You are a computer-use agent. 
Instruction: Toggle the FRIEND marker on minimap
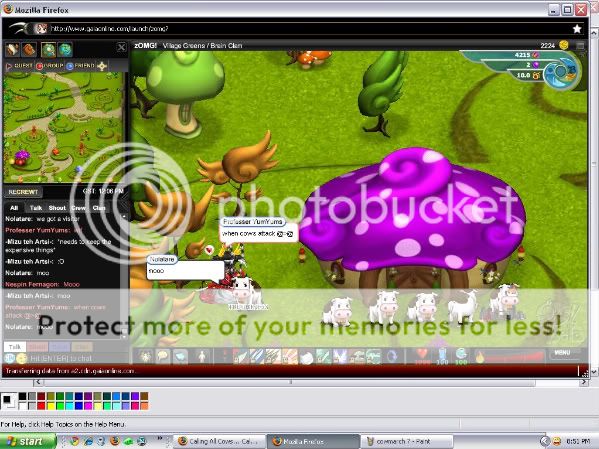(81, 66)
